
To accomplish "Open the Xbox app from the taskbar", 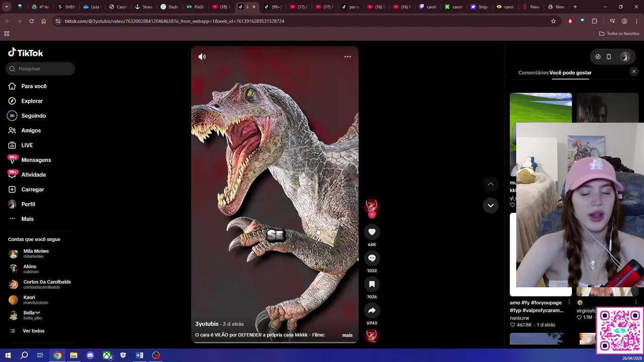I will point(107,355).
